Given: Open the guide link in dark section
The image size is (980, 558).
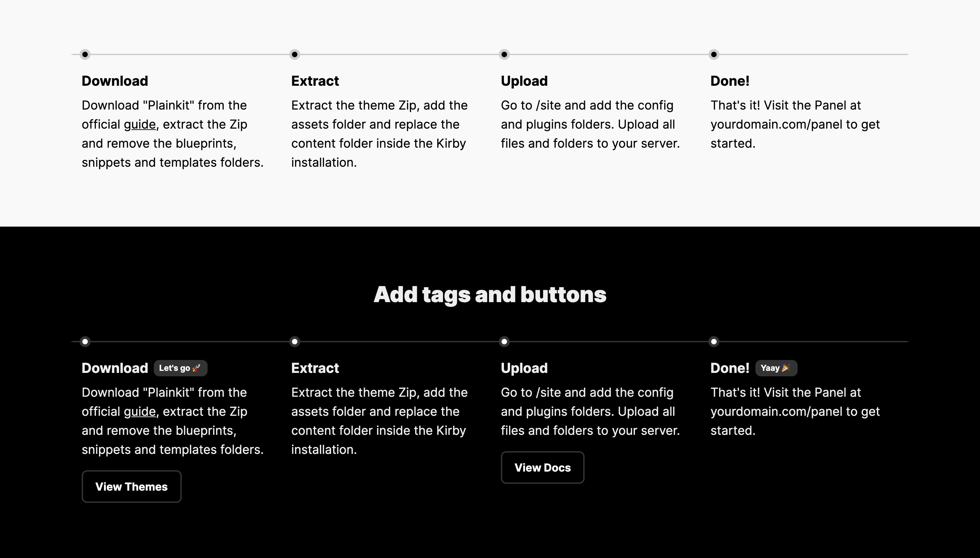Looking at the screenshot, I should [x=140, y=411].
